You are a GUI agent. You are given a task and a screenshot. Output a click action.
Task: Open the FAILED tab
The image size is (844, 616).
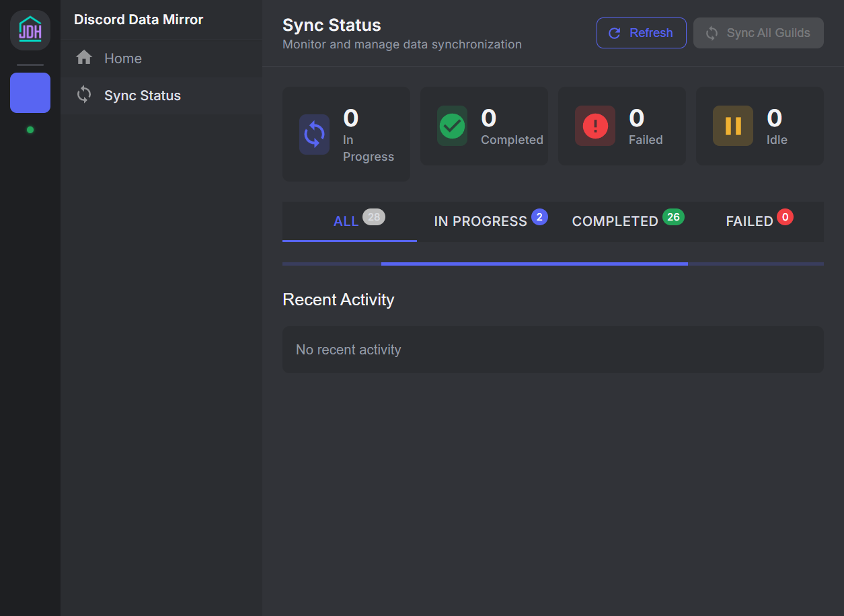click(759, 221)
